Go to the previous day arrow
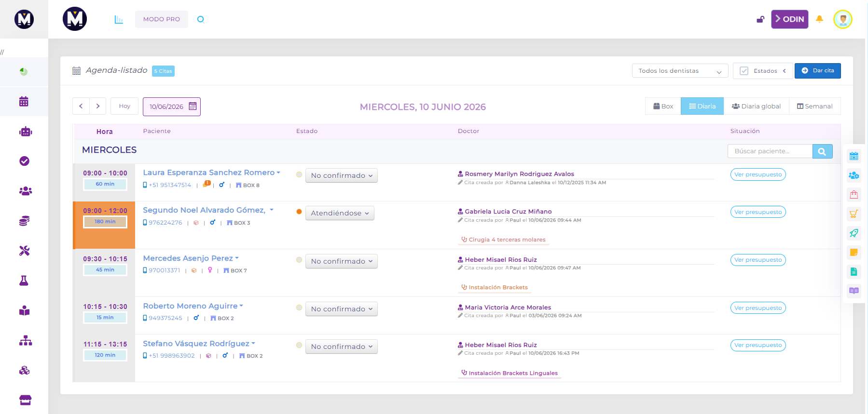The image size is (868, 414). tap(81, 106)
